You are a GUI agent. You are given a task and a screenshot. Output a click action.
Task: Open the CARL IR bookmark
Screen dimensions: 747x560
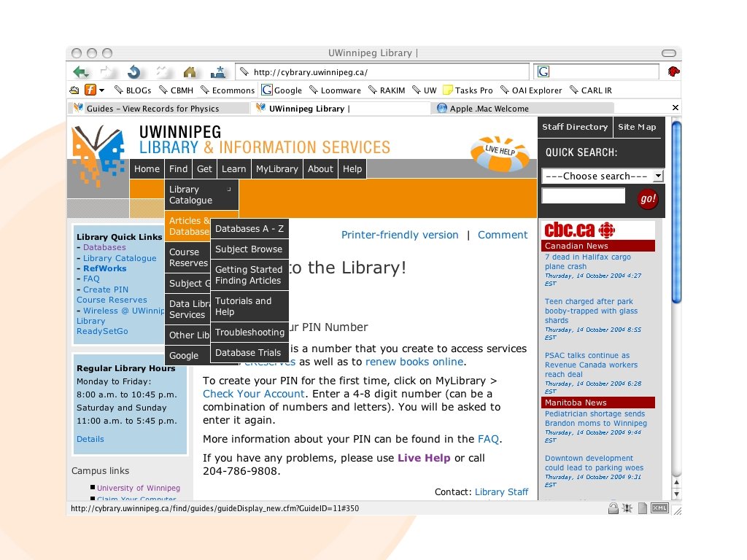point(591,90)
